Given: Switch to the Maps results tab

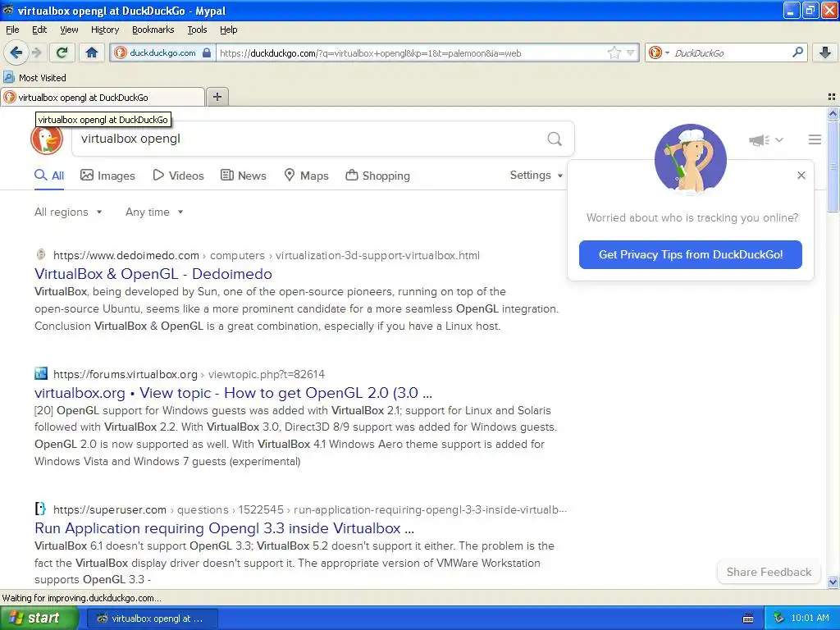Looking at the screenshot, I should click(x=307, y=176).
